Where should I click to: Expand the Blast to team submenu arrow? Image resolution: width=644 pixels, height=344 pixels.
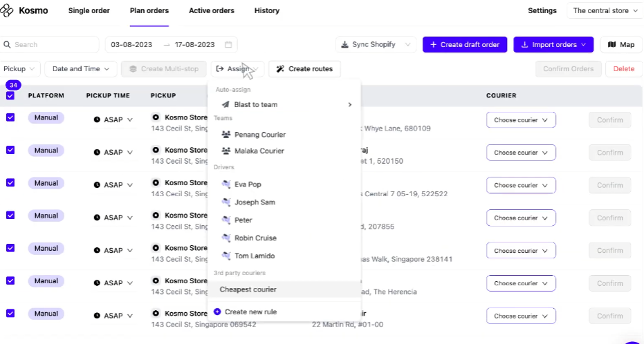tap(350, 104)
